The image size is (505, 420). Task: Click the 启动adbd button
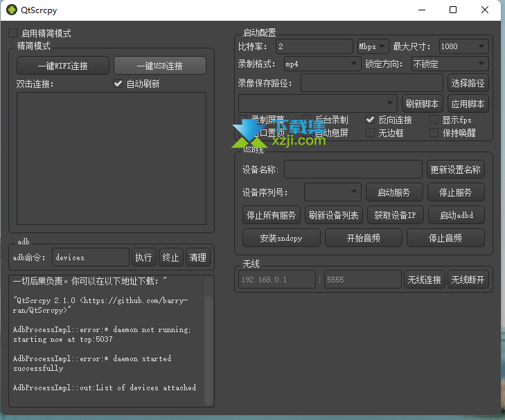click(457, 214)
